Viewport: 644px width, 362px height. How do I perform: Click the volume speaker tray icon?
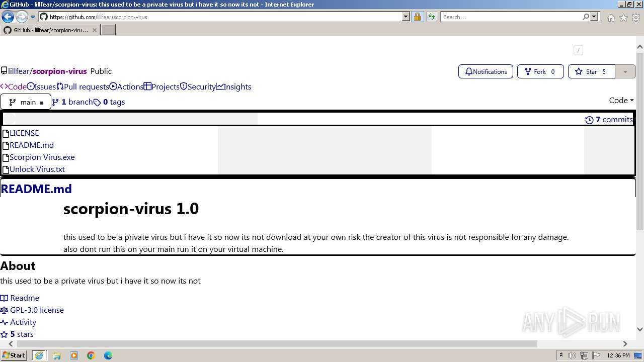click(572, 355)
